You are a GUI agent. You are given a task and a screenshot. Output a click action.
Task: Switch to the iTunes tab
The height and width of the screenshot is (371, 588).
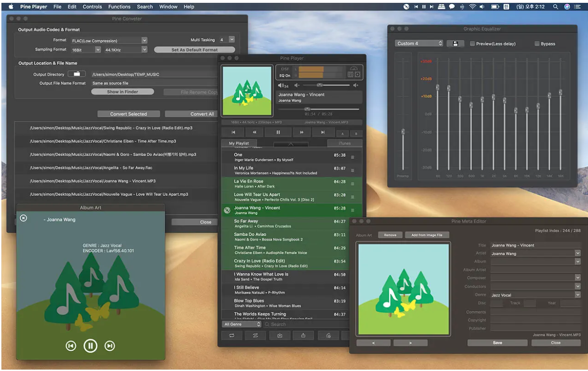344,143
